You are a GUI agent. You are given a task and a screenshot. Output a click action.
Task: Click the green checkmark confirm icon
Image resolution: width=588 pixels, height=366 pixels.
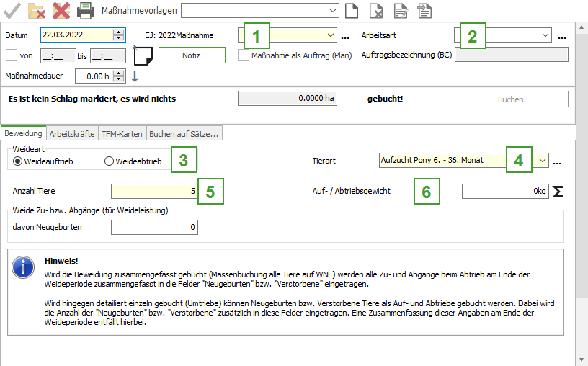(x=12, y=10)
